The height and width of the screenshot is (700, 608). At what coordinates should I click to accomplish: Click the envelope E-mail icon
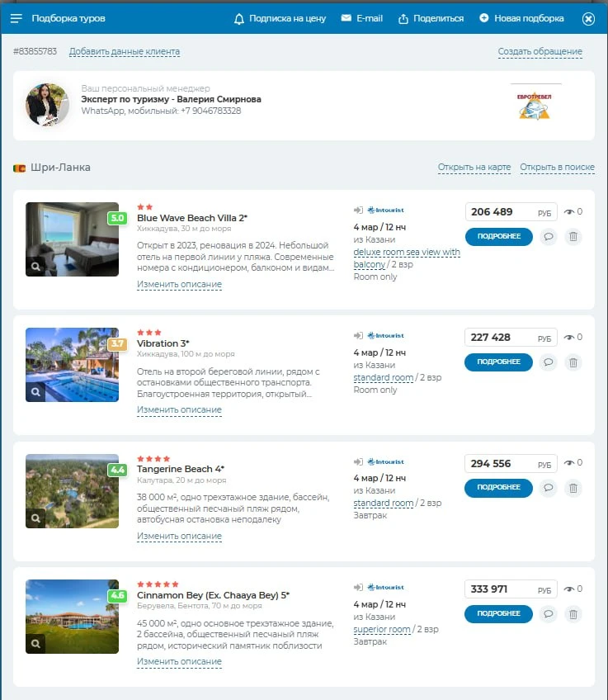[346, 18]
